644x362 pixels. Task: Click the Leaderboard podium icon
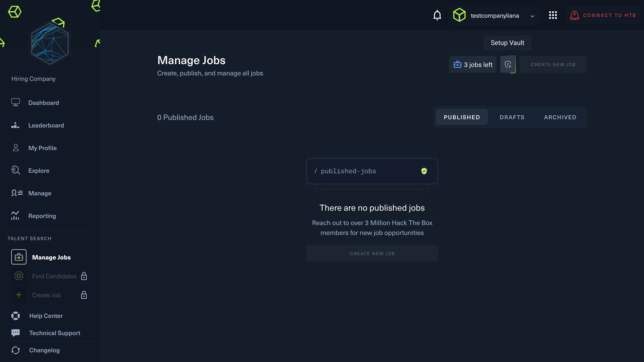pos(15,125)
